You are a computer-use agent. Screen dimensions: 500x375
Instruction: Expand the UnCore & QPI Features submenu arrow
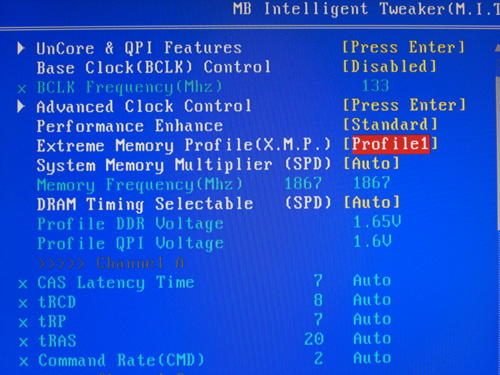coord(21,48)
